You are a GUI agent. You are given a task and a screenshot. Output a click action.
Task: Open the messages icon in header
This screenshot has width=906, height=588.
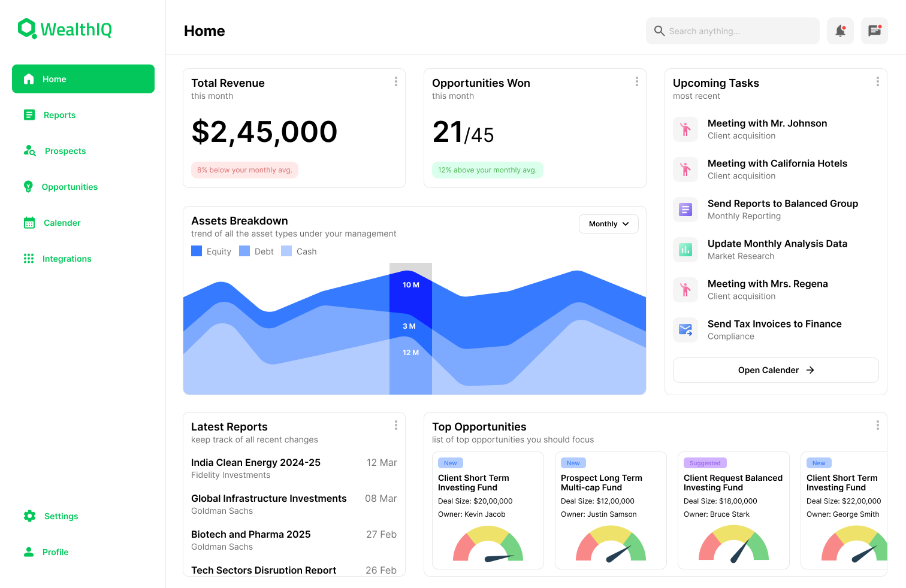pyautogui.click(x=874, y=31)
